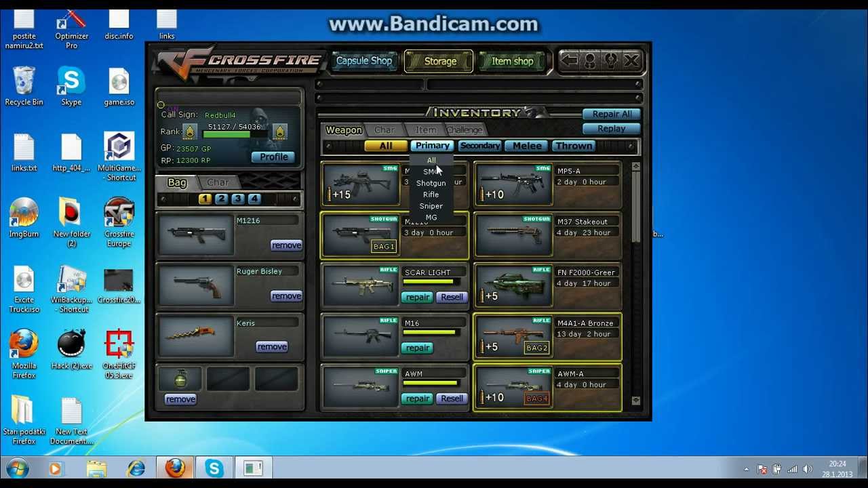Toggle the Melee weapon filter
The height and width of the screenshot is (488, 868).
pyautogui.click(x=527, y=146)
